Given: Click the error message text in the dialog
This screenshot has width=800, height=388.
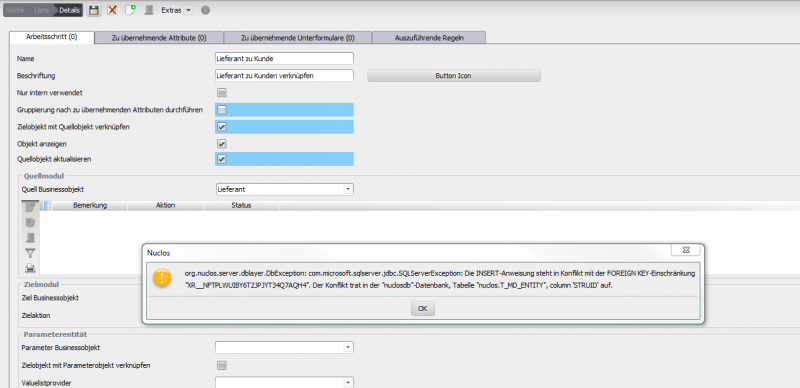Looking at the screenshot, I should click(x=440, y=280).
